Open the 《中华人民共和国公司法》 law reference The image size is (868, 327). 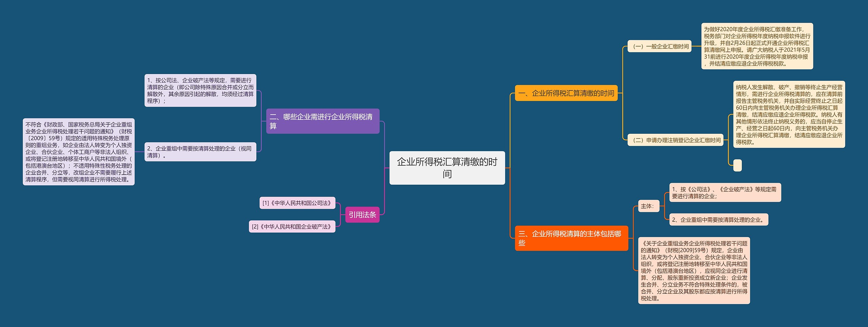point(296,203)
